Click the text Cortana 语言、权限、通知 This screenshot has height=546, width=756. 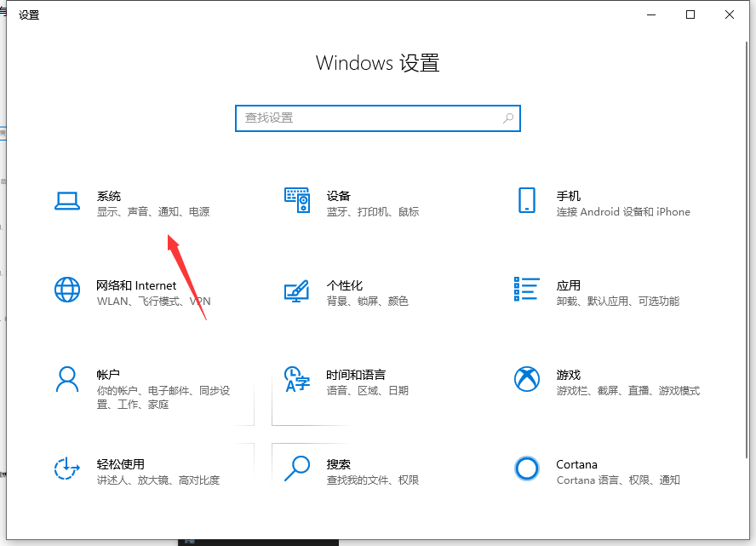tap(618, 480)
